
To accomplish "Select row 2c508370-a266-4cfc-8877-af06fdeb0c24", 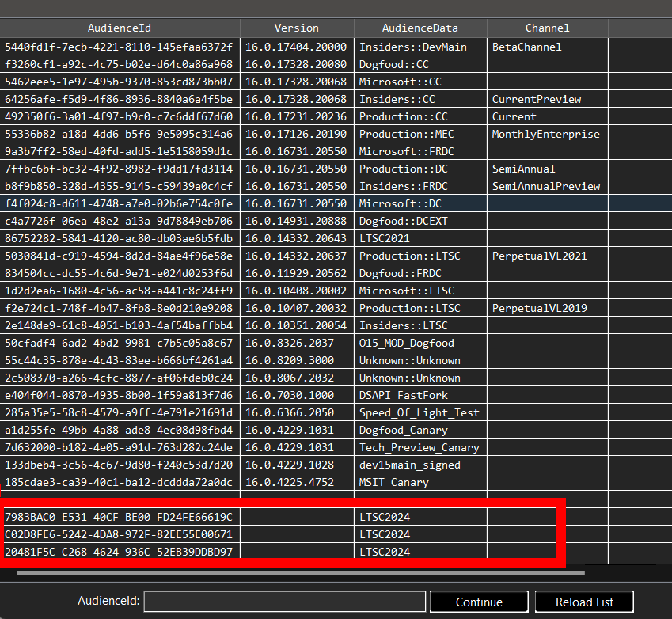I will click(x=336, y=378).
